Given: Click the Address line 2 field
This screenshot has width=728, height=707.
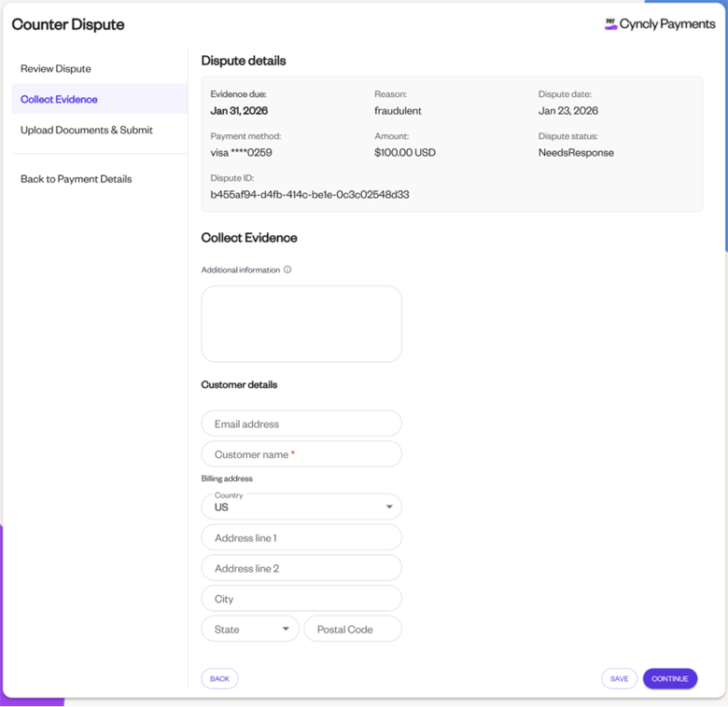Looking at the screenshot, I should [x=301, y=568].
